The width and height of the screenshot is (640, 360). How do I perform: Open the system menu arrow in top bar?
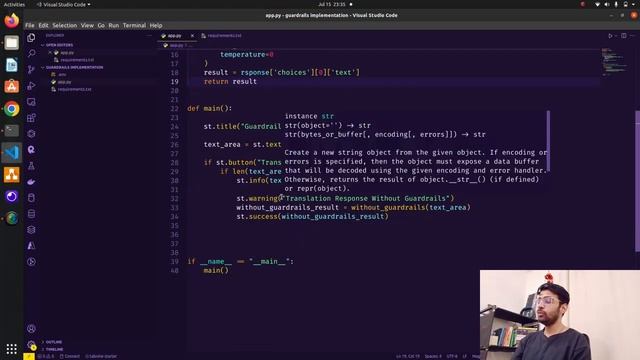pyautogui.click(x=633, y=4)
